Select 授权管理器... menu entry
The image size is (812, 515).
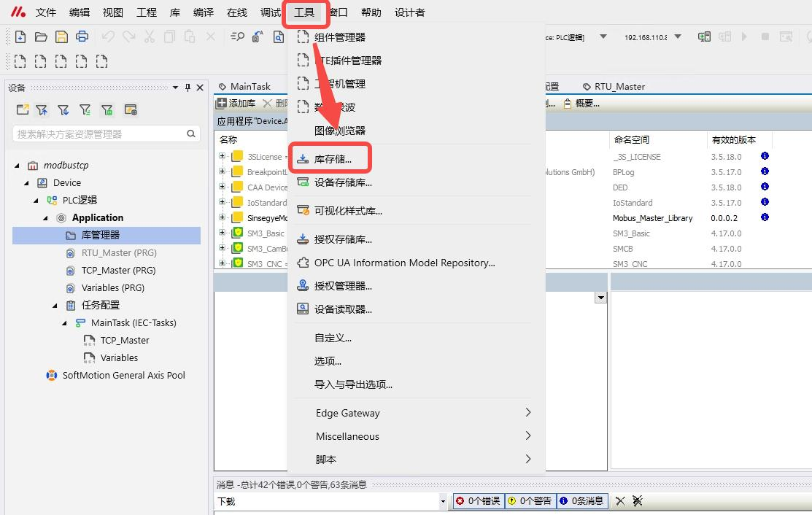click(x=416, y=286)
